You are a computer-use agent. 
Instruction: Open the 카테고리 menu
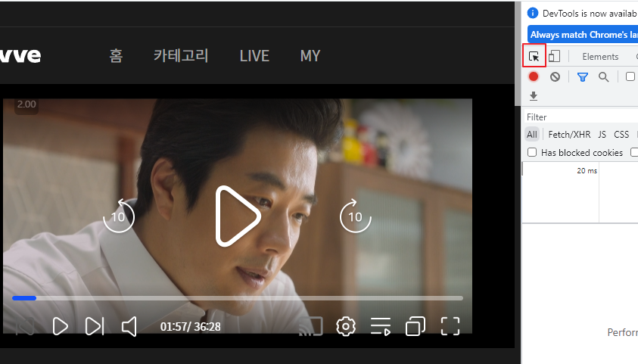[181, 55]
